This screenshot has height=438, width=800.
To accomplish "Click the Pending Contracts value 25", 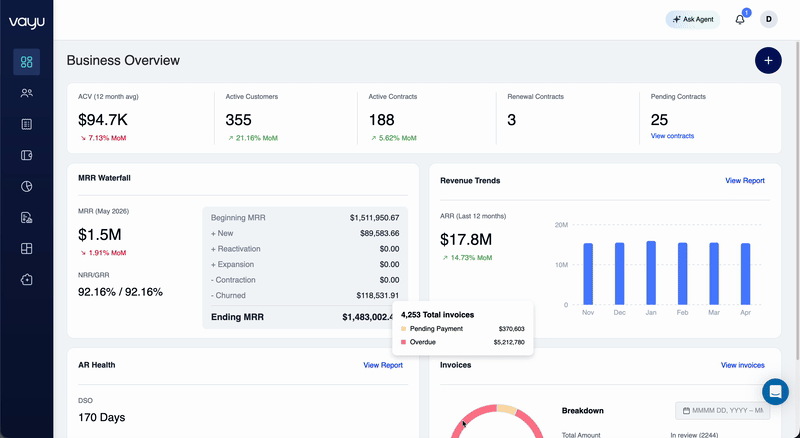I will click(x=659, y=120).
